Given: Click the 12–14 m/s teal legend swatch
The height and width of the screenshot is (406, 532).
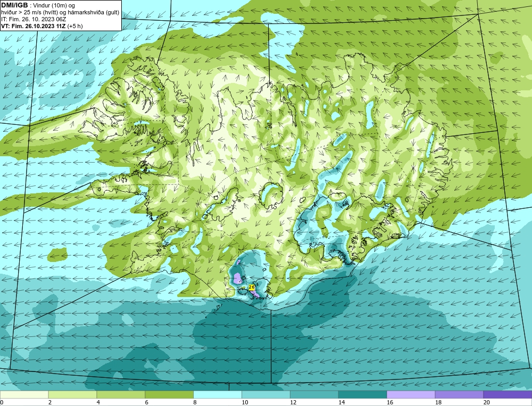Looking at the screenshot, I should [x=314, y=395].
